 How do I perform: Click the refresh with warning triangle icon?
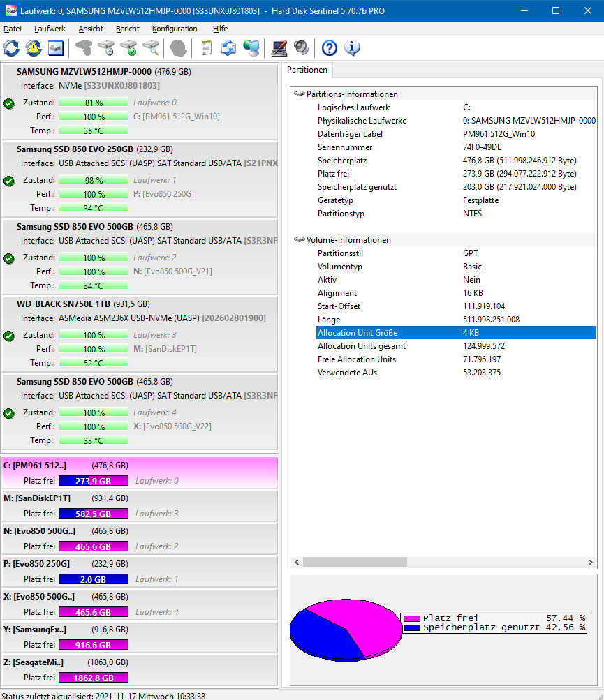click(34, 47)
